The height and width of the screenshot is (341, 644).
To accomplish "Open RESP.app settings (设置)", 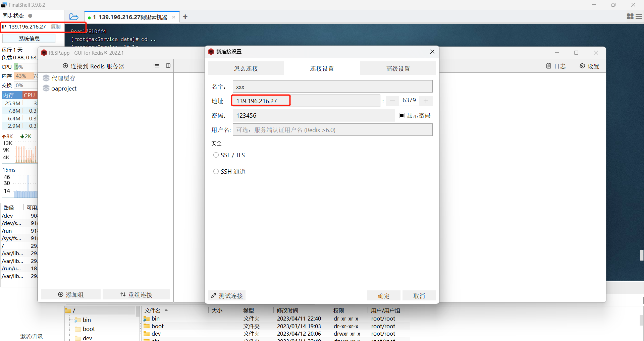I will (x=589, y=66).
